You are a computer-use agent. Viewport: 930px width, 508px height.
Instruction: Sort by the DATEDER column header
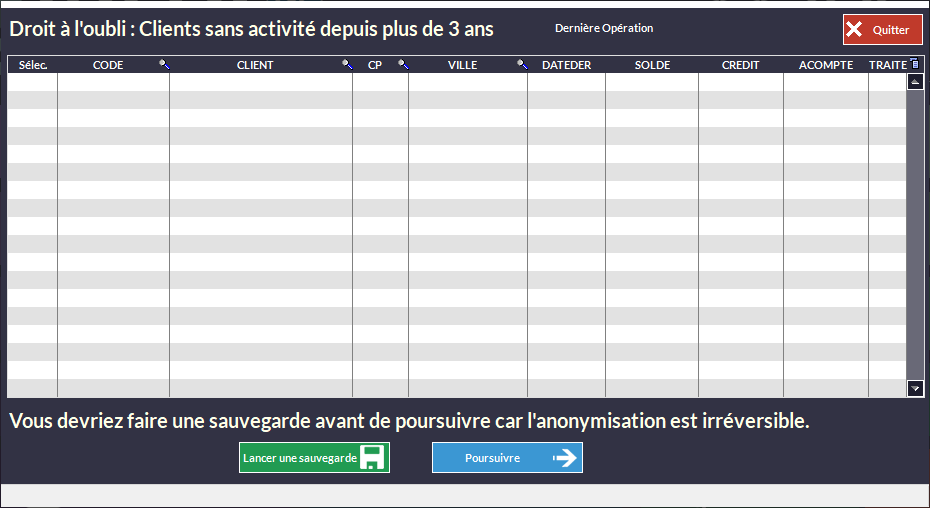pos(566,65)
